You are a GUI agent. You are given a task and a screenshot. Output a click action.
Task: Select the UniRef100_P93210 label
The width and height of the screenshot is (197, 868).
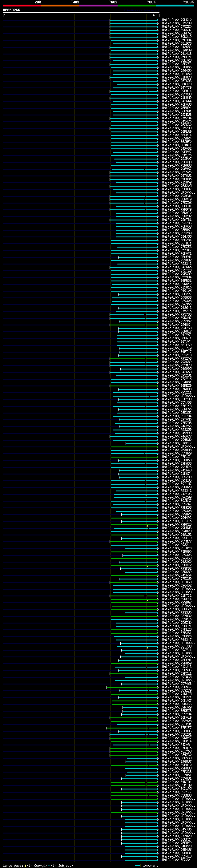point(177,355)
